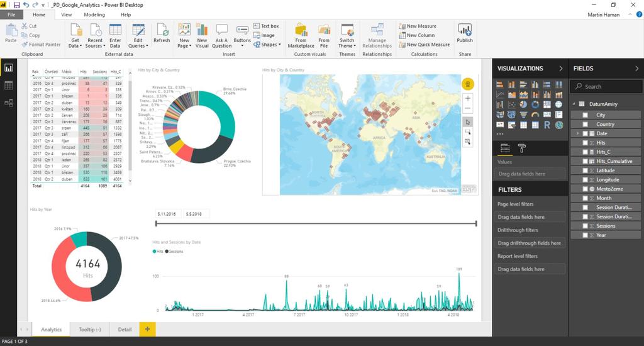Open Report view in left sidebar

pos(9,68)
